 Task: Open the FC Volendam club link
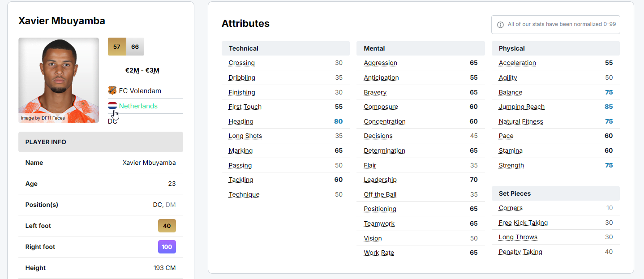(140, 90)
